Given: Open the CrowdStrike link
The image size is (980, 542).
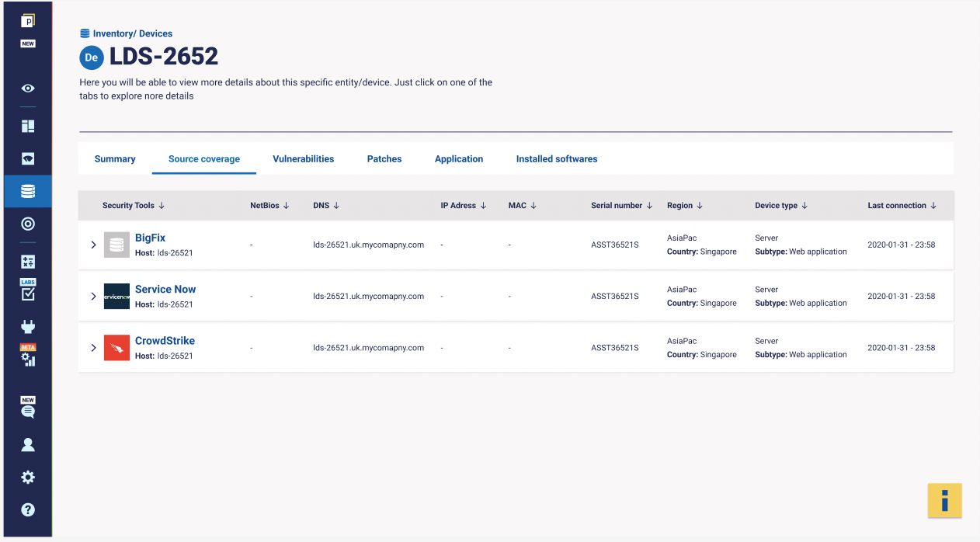Looking at the screenshot, I should tap(165, 340).
